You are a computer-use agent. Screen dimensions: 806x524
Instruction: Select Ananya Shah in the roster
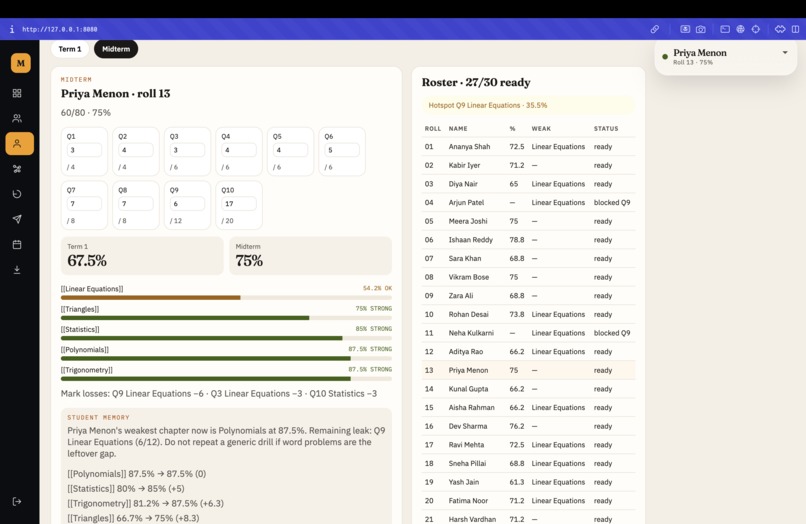click(x=528, y=147)
